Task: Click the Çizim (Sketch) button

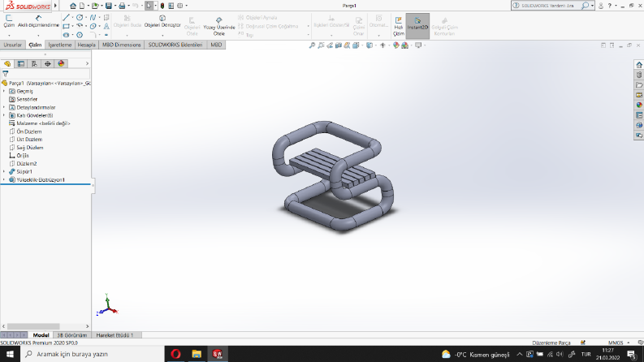Action: pos(9,21)
